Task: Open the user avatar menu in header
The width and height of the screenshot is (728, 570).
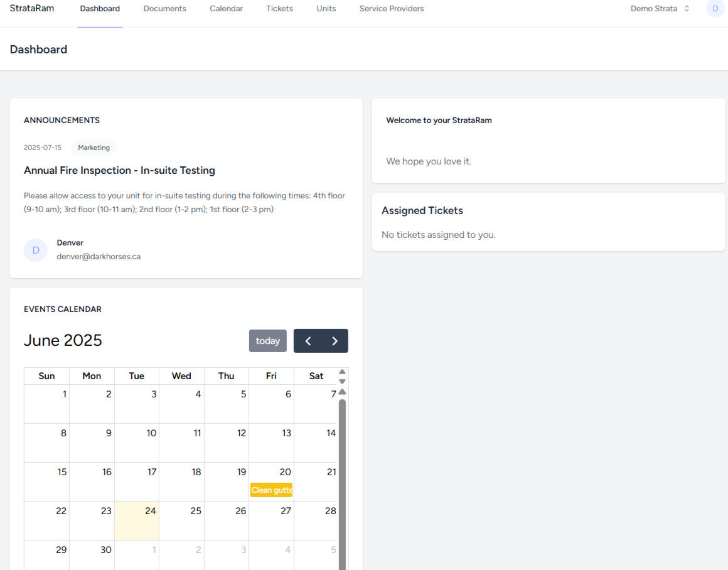Action: click(715, 9)
